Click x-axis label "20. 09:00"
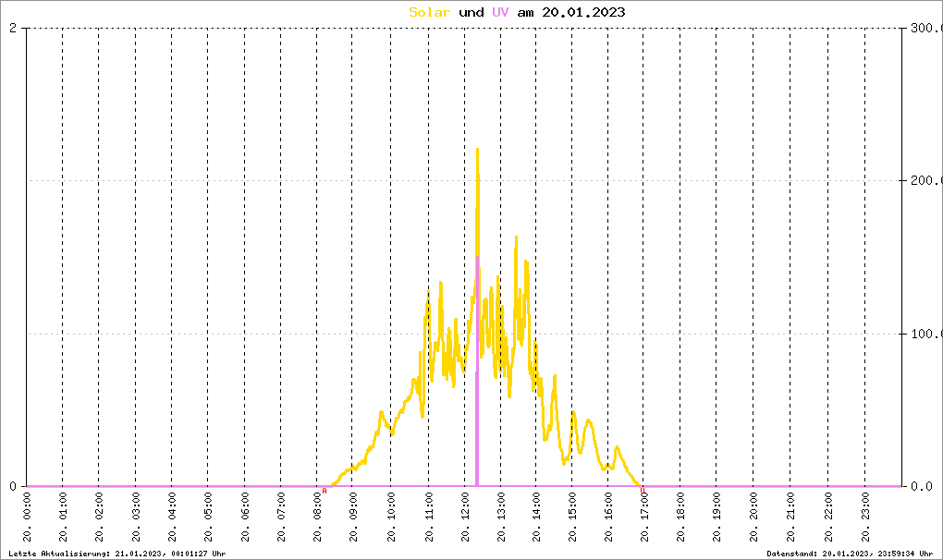943x560 pixels. [x=353, y=517]
